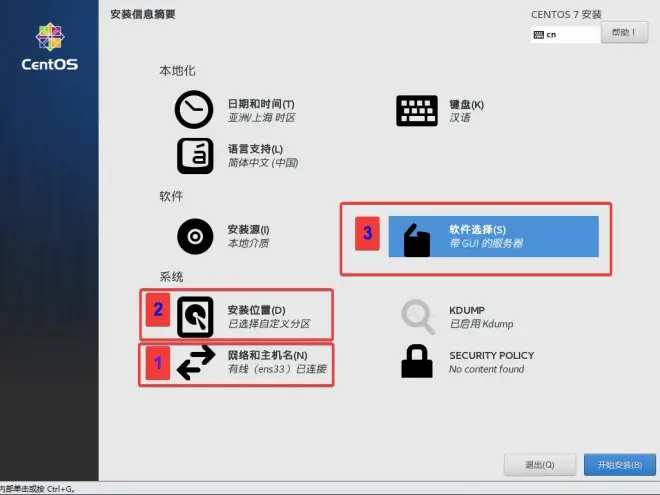Click the installation source disc icon
Screen dimensions: 660x495
pos(195,236)
